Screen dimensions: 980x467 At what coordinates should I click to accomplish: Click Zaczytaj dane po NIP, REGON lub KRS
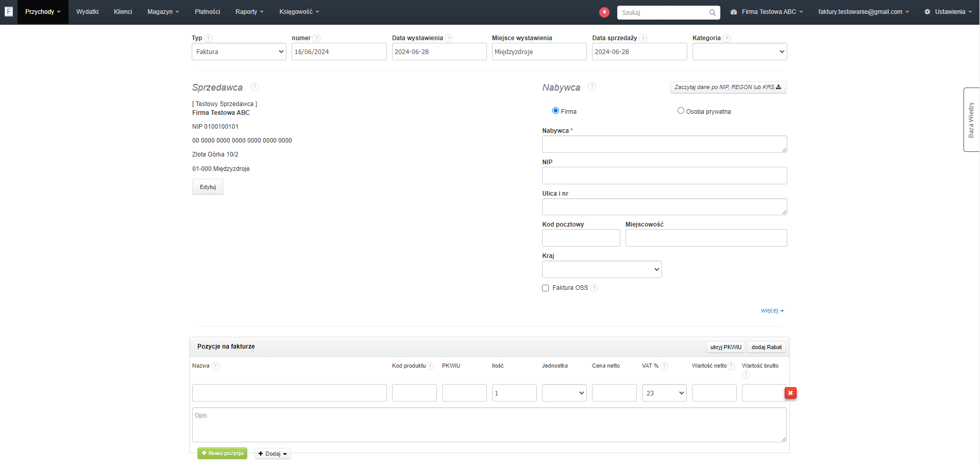point(728,87)
